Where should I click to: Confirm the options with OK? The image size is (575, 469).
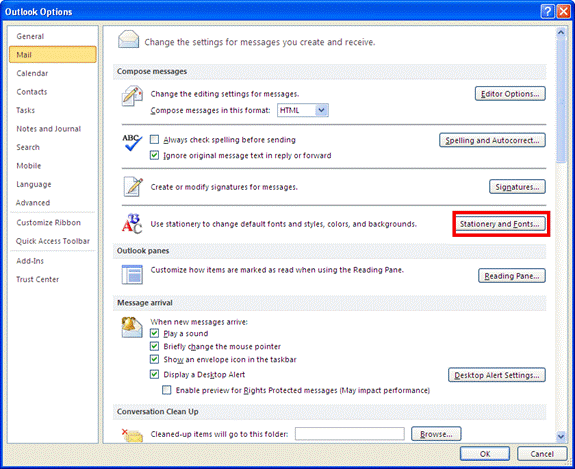point(485,454)
